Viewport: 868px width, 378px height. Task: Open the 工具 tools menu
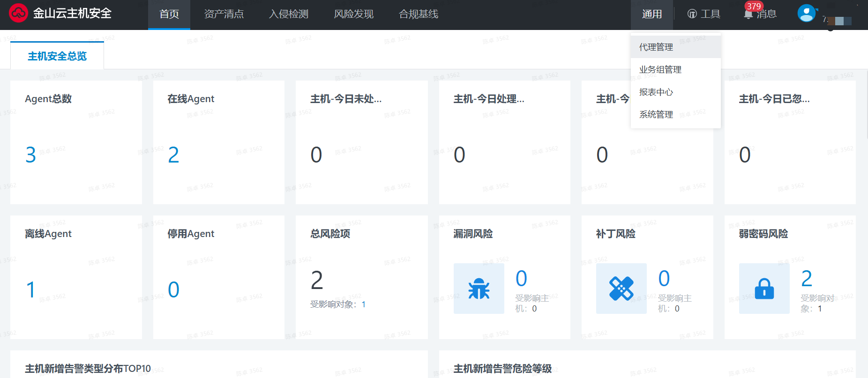tap(704, 14)
